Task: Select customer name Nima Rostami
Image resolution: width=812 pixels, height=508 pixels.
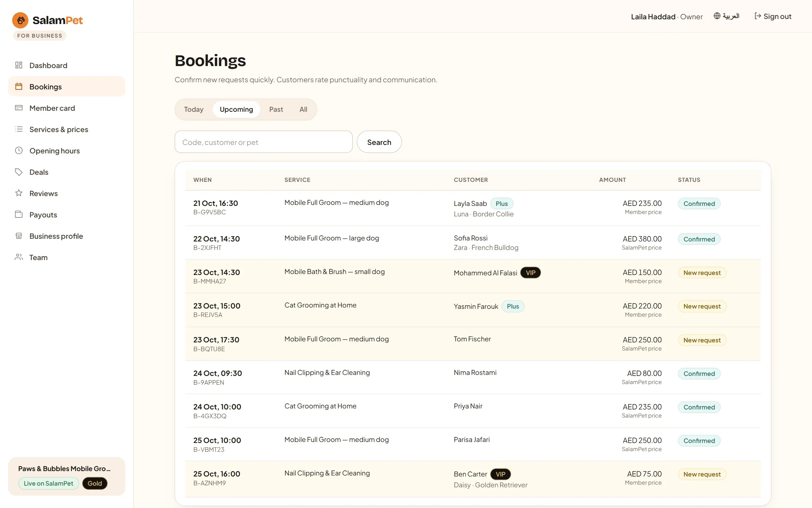Action: click(x=475, y=373)
